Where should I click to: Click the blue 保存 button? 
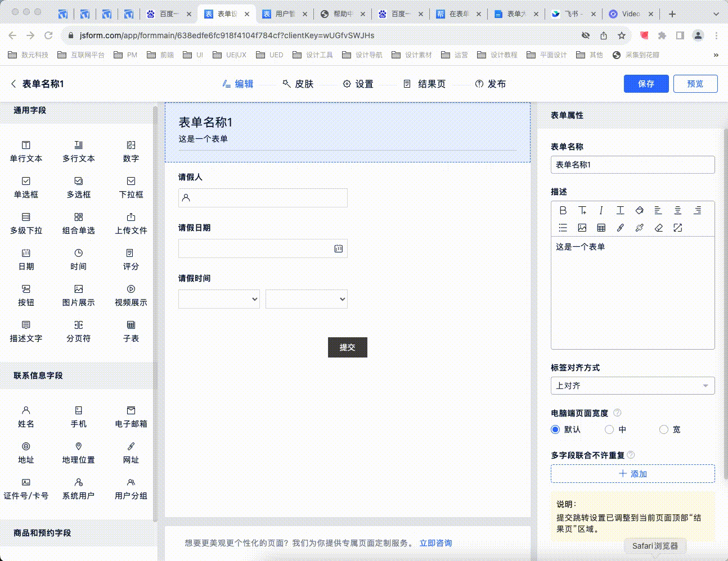tap(646, 84)
